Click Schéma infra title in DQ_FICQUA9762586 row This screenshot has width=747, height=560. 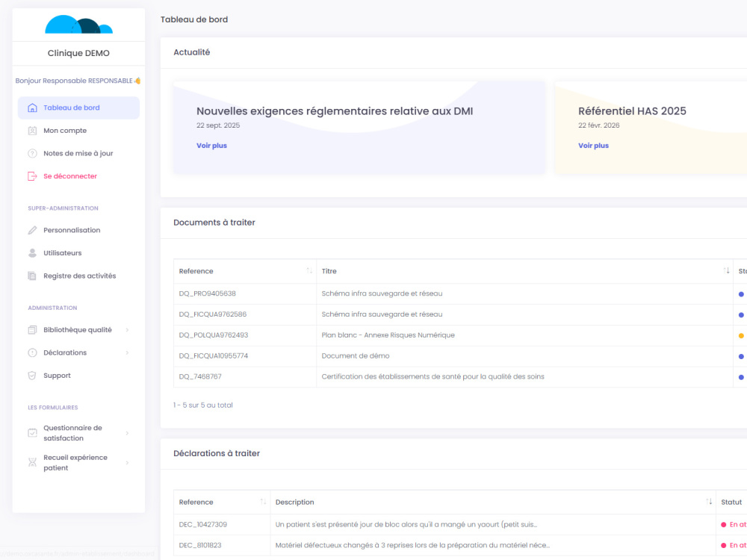[x=382, y=314]
